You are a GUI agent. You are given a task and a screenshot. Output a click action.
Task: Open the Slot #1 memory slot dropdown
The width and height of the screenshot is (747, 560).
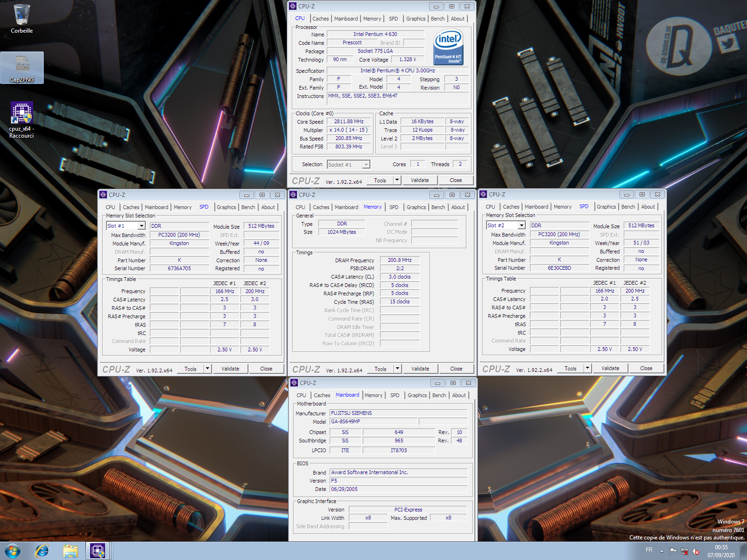click(x=126, y=226)
